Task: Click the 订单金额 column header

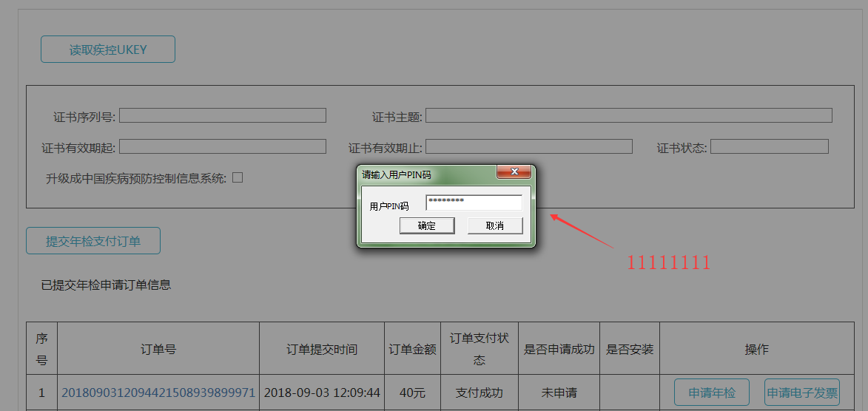Action: [412, 349]
